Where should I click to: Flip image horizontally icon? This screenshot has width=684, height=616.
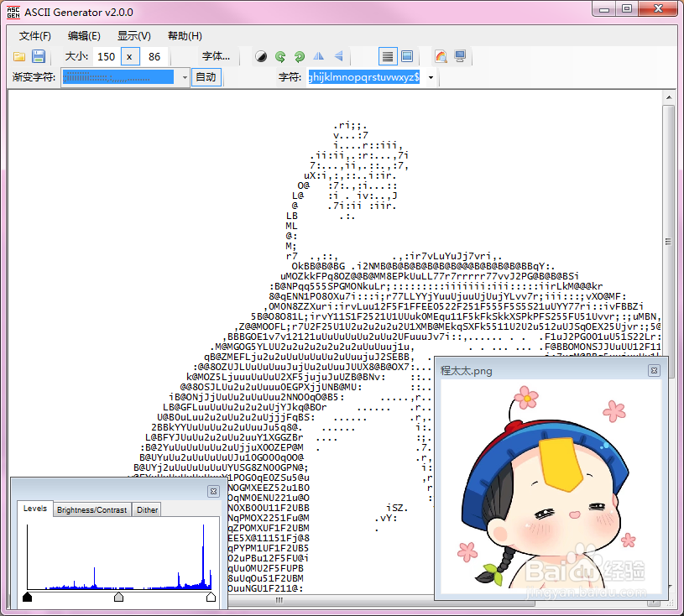[x=319, y=56]
